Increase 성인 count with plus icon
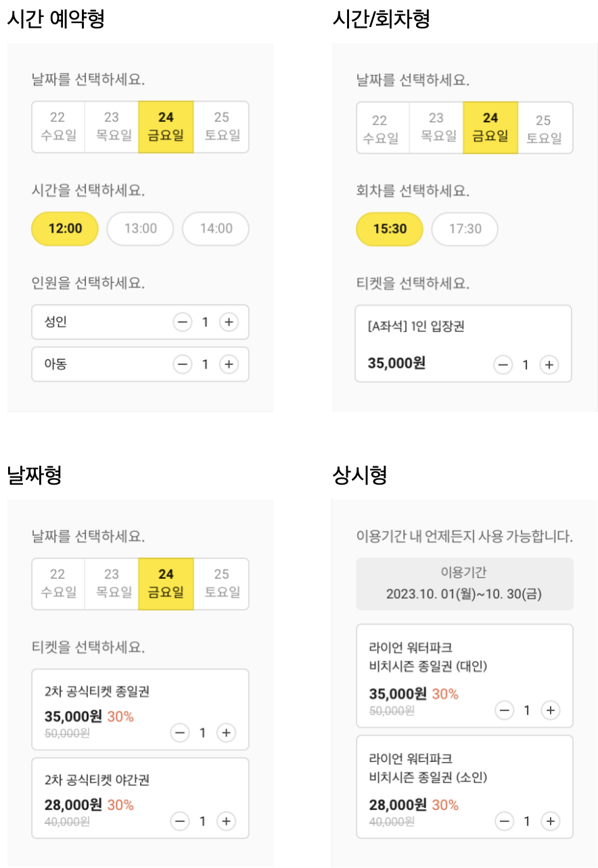 [229, 322]
